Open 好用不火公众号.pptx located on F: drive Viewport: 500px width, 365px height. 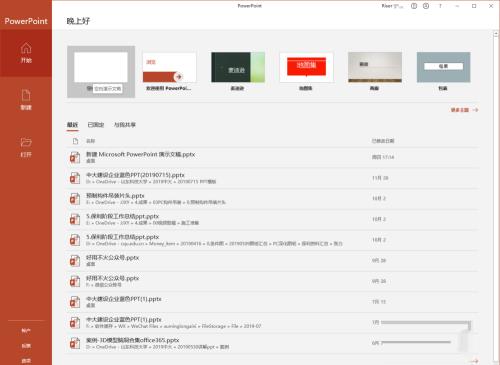273,281
